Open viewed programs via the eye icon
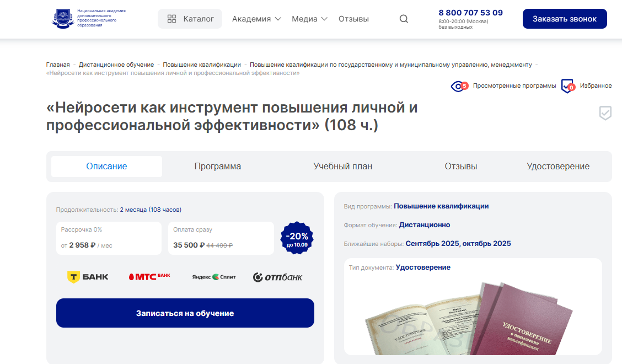The width and height of the screenshot is (622, 364). (x=459, y=85)
